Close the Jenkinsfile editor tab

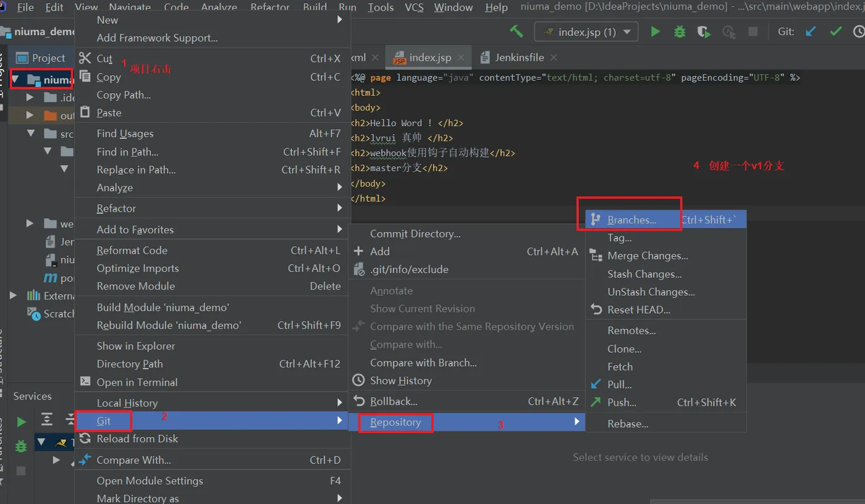tap(554, 57)
